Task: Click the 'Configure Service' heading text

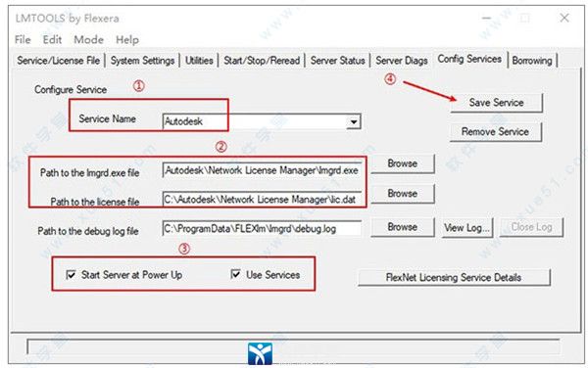Action: 71,90
